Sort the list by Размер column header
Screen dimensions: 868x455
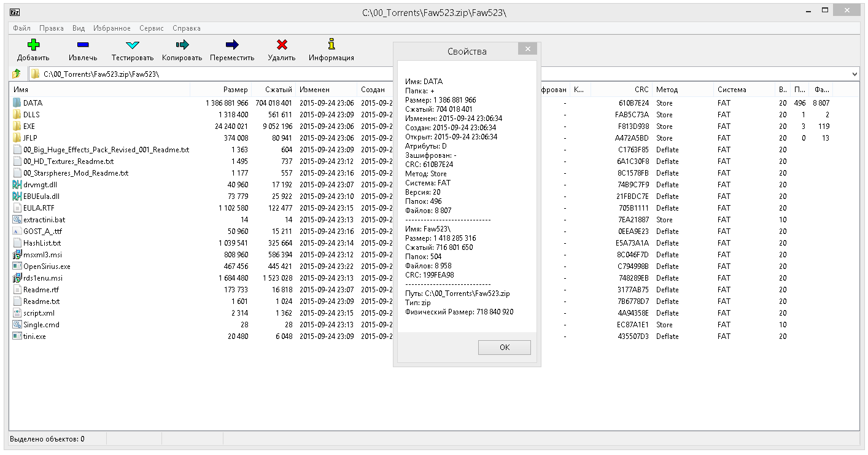220,90
